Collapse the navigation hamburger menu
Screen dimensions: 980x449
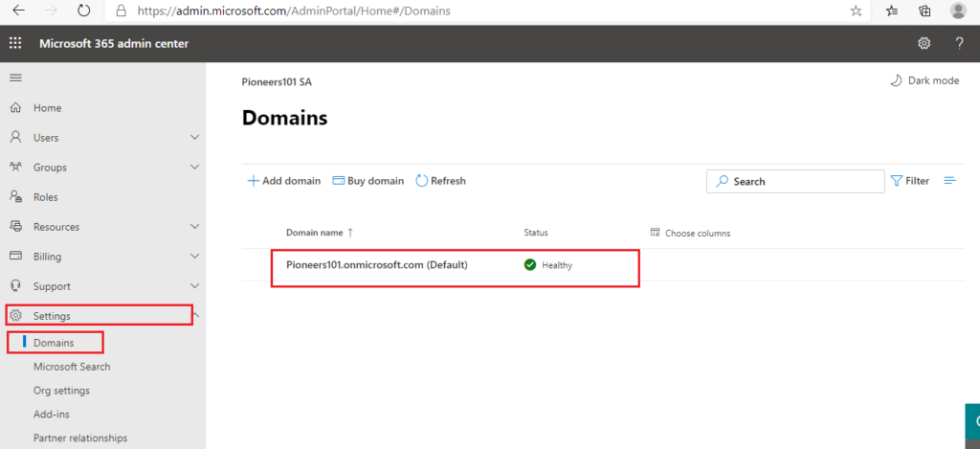(x=15, y=78)
